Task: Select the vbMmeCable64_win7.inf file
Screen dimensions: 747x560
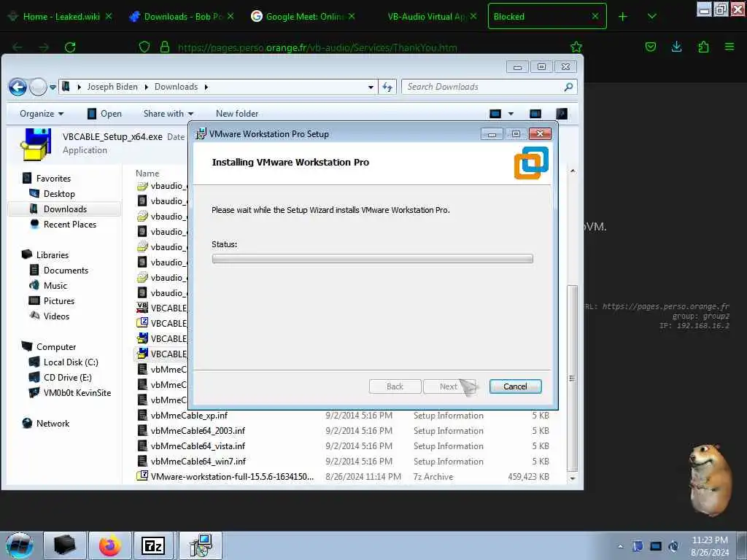Action: 343,461
